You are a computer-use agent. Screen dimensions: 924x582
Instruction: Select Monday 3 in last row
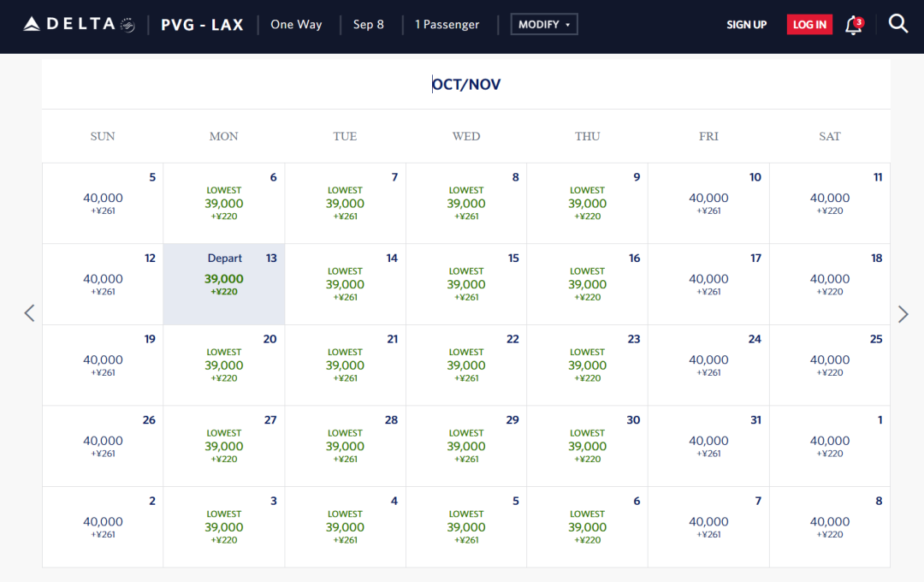(x=224, y=526)
